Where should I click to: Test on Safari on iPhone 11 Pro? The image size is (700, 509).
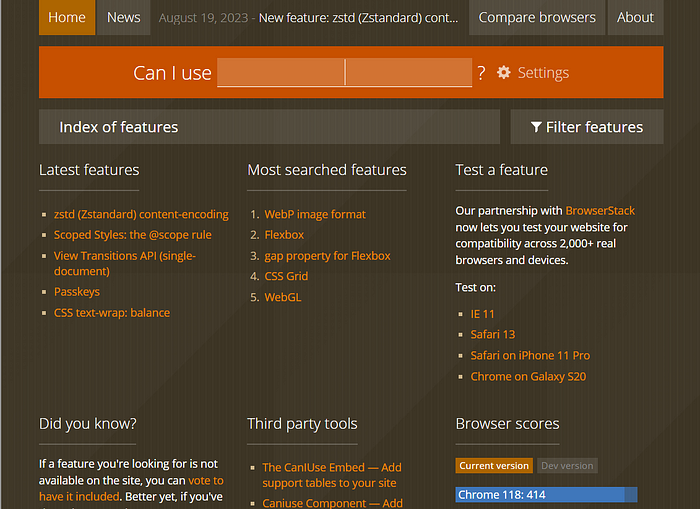(530, 355)
